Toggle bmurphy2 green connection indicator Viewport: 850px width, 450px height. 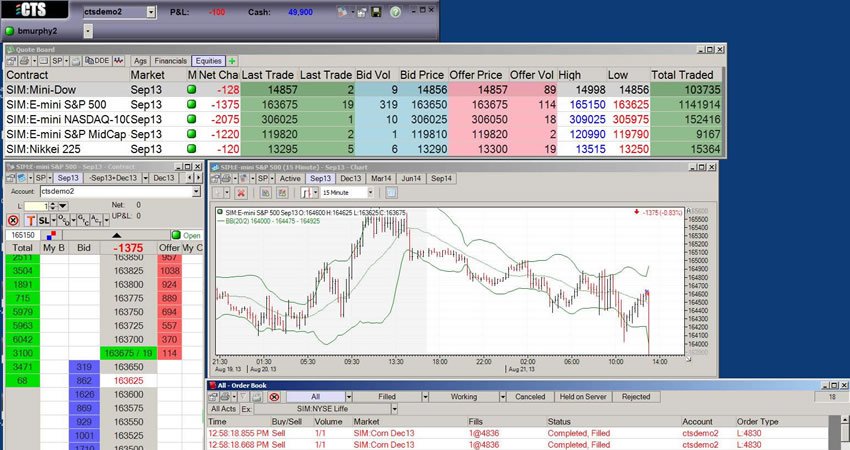tap(9, 31)
